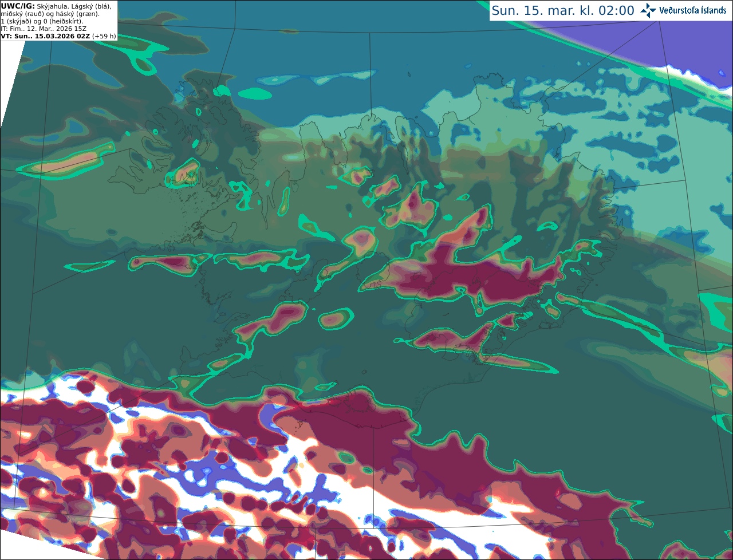Click the 'IT: Fim.. 12. Mar.. 2026 15Z' line
Viewport: 733px width, 560px height.
pos(44,29)
